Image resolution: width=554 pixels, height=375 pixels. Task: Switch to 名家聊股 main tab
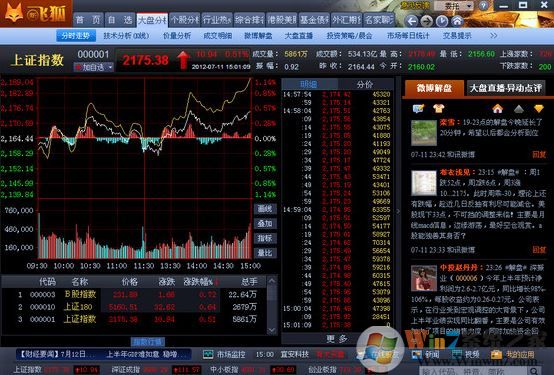[378, 20]
